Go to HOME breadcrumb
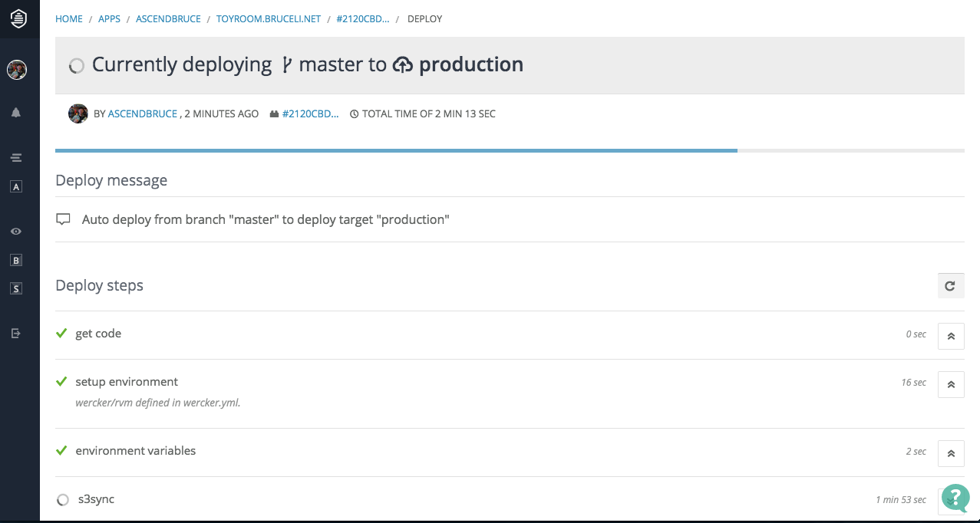The height and width of the screenshot is (523, 980). tap(69, 19)
